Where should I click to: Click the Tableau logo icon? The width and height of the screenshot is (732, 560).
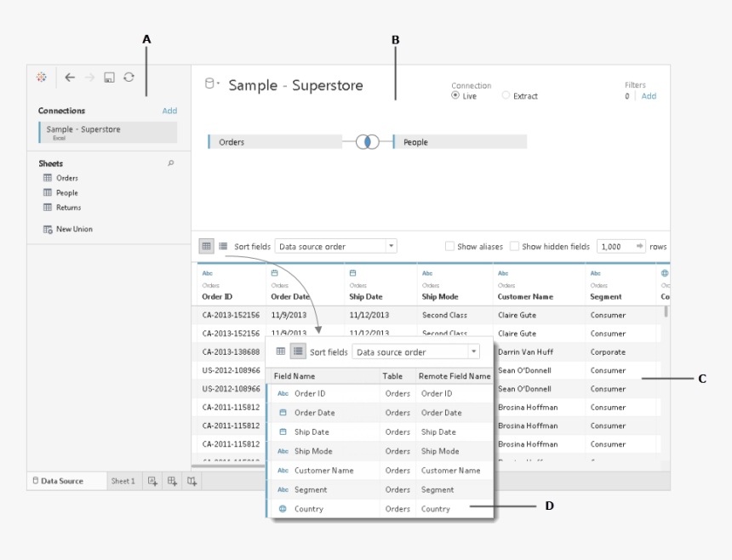(41, 77)
